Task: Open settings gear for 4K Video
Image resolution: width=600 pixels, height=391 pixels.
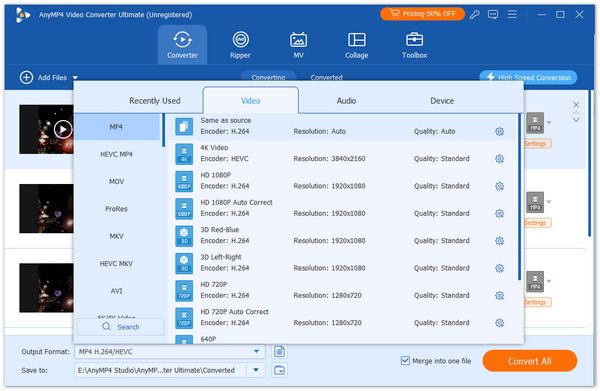Action: pos(499,159)
